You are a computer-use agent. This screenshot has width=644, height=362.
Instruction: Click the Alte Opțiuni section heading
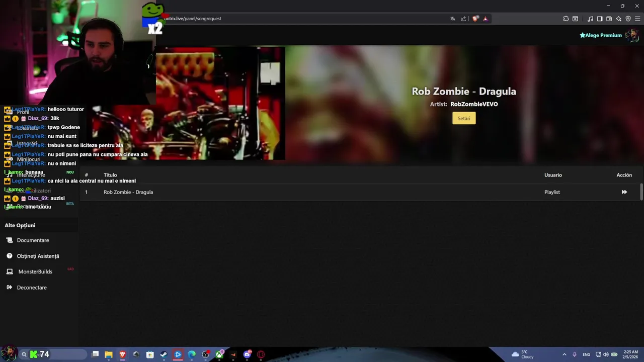pyautogui.click(x=20, y=226)
